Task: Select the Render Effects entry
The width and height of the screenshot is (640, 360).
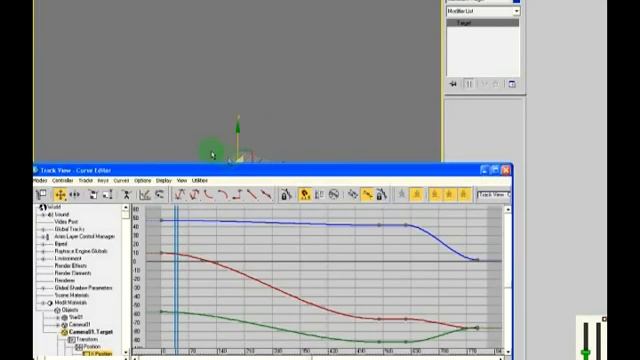Action: (71, 266)
